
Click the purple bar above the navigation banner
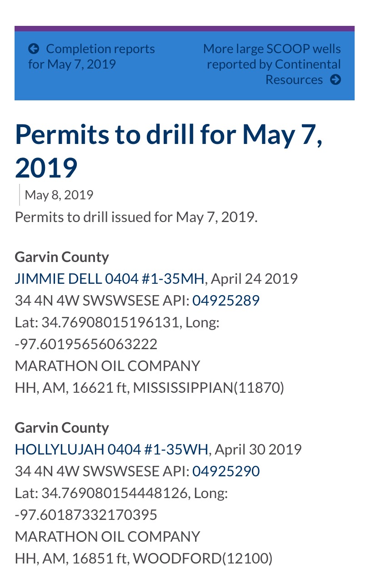(x=185, y=29)
